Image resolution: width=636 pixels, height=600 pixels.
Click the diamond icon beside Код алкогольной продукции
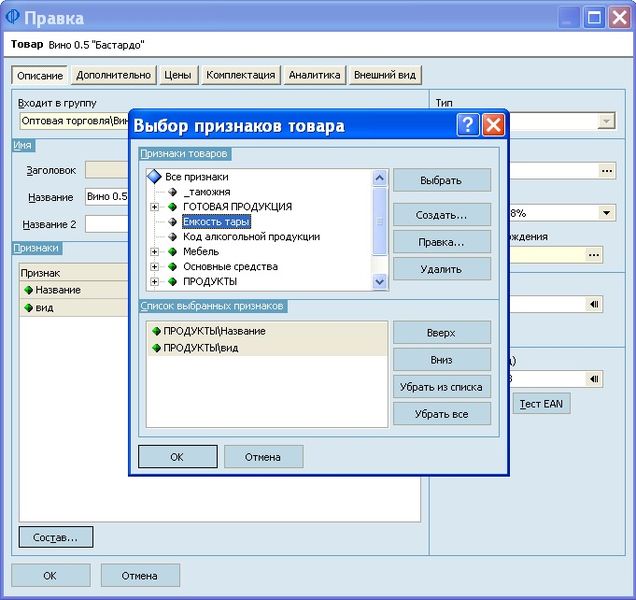pos(172,237)
